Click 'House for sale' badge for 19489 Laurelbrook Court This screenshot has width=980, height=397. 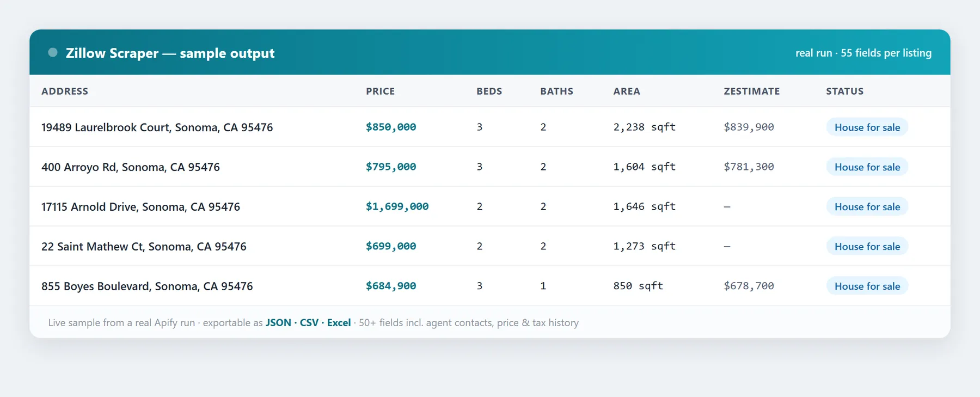click(867, 127)
